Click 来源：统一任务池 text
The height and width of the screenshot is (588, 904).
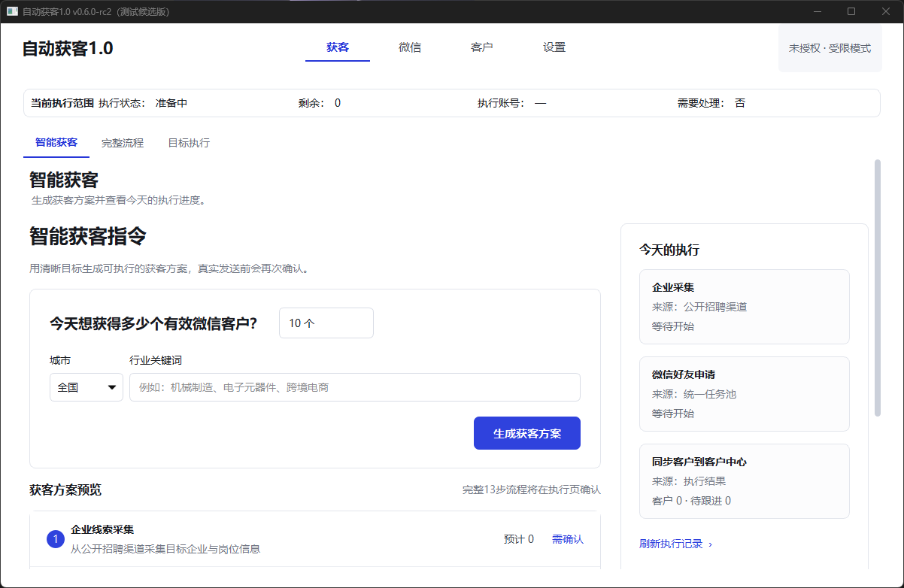click(x=694, y=394)
